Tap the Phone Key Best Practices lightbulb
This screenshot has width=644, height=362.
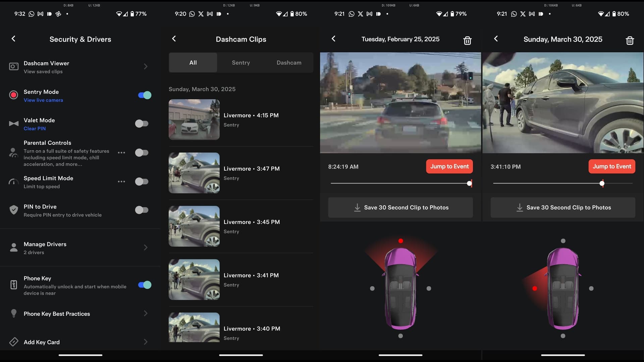14,313
